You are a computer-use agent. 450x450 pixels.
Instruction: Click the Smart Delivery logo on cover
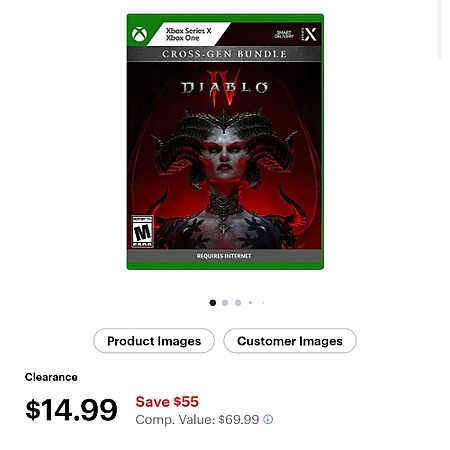click(x=284, y=34)
